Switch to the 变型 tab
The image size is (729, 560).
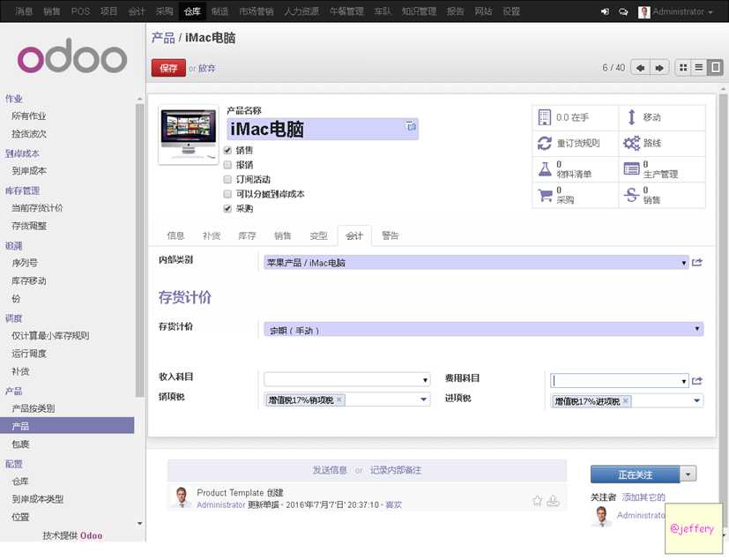(x=318, y=235)
